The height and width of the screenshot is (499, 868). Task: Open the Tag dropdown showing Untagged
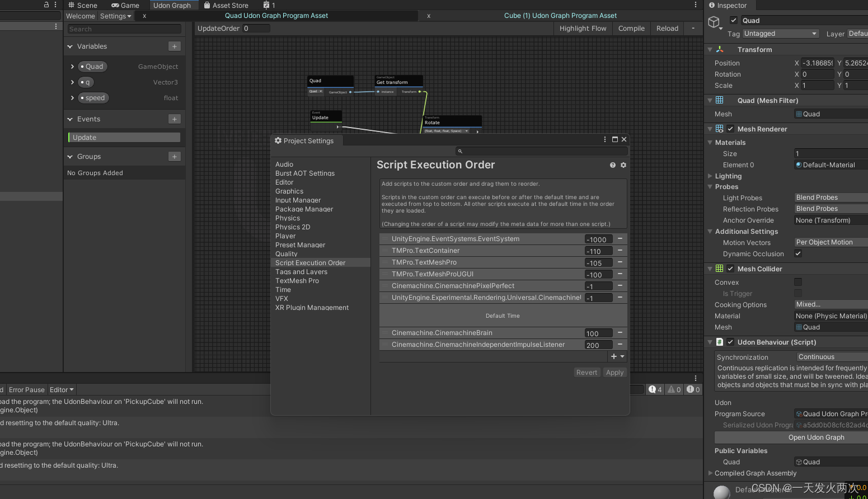[x=781, y=34]
